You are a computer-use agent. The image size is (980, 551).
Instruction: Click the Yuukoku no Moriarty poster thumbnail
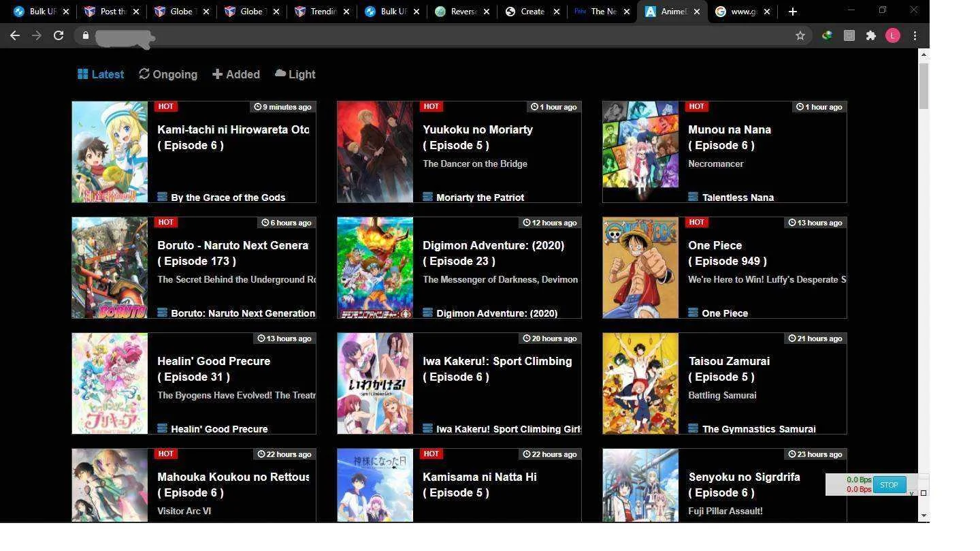tap(375, 152)
